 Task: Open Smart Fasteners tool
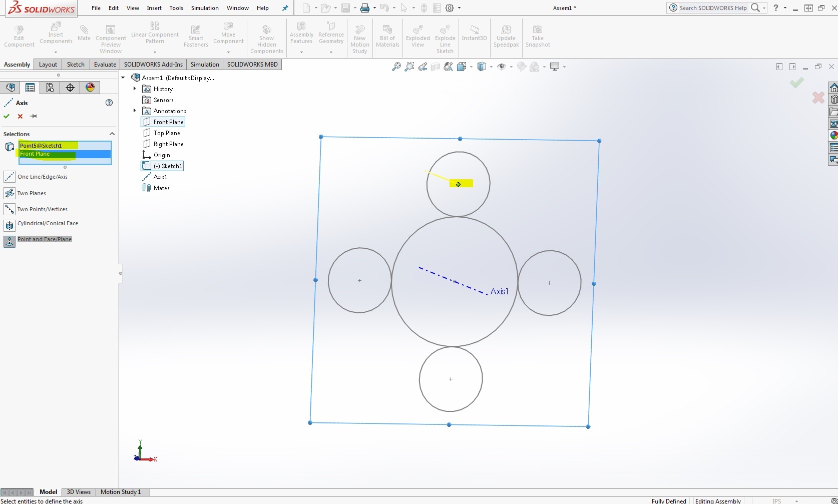coord(196,37)
